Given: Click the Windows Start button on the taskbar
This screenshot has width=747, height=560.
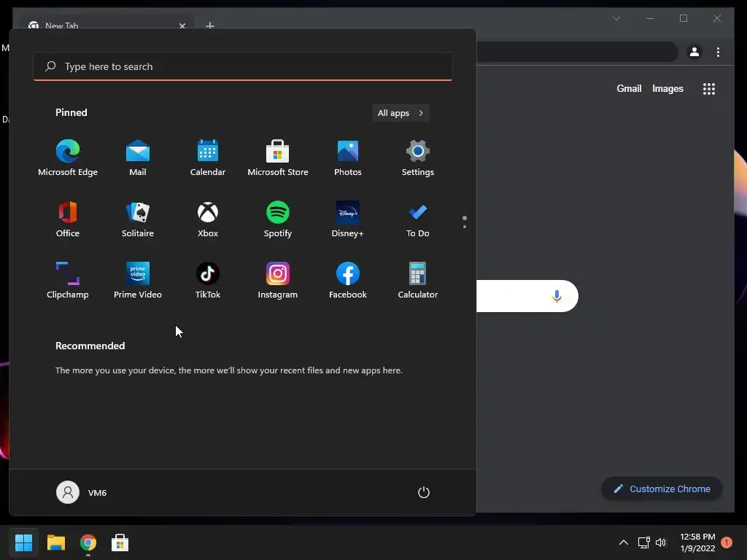Looking at the screenshot, I should point(23,542).
